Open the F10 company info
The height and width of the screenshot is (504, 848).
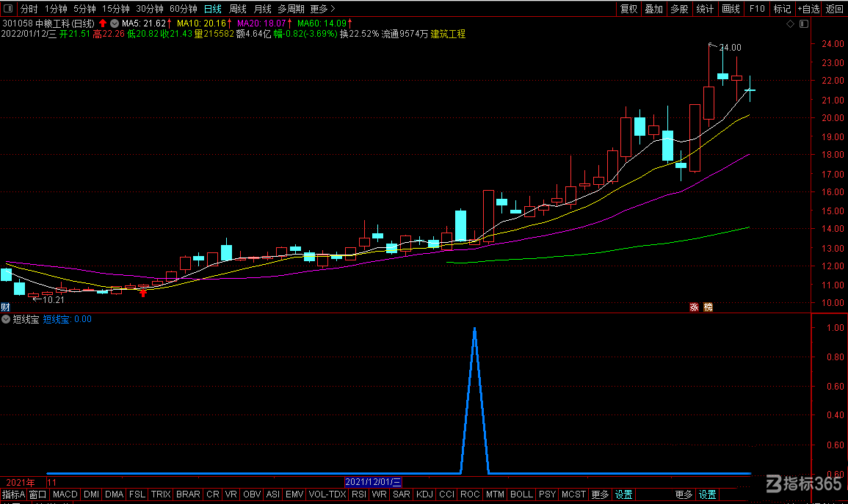coord(757,9)
